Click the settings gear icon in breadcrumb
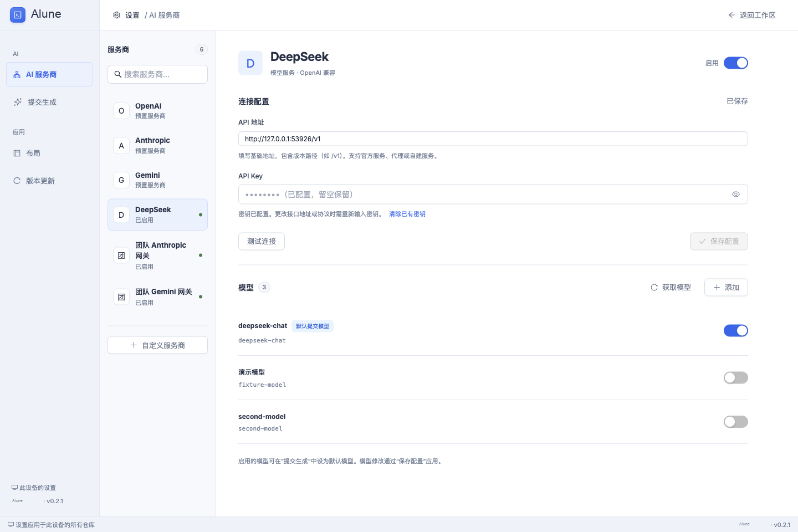798x532 pixels. click(x=116, y=15)
